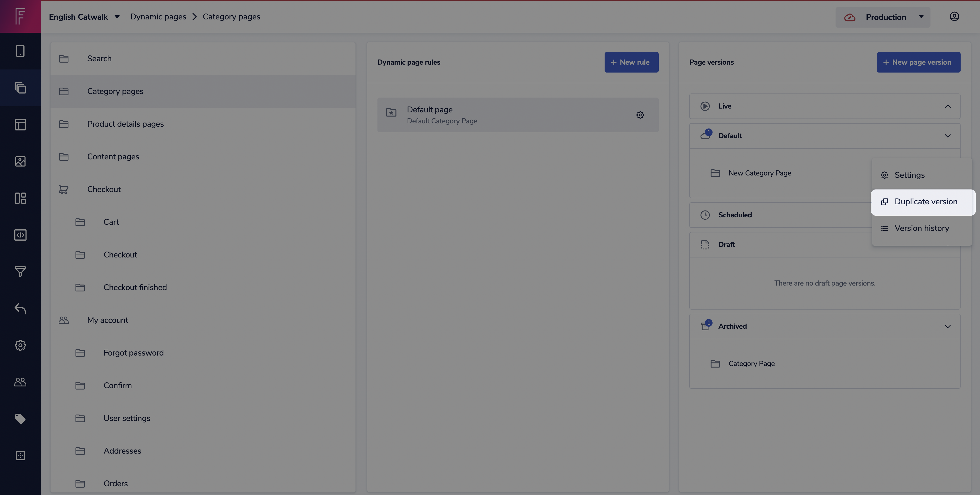980x495 pixels.
Task: Open the image media sidebar icon
Action: point(20,161)
